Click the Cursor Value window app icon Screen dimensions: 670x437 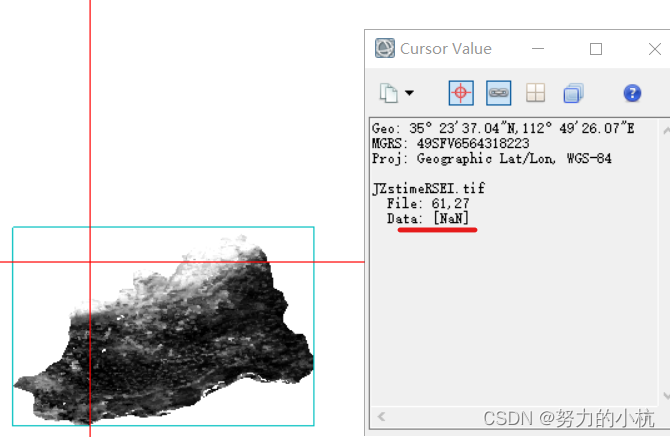(385, 48)
